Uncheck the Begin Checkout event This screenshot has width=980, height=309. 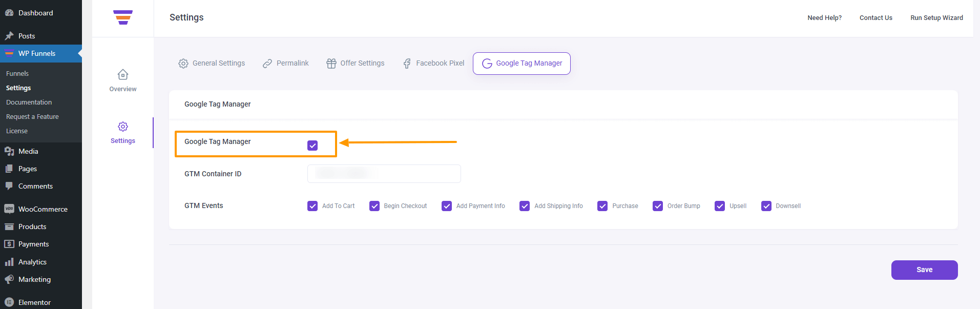374,206
